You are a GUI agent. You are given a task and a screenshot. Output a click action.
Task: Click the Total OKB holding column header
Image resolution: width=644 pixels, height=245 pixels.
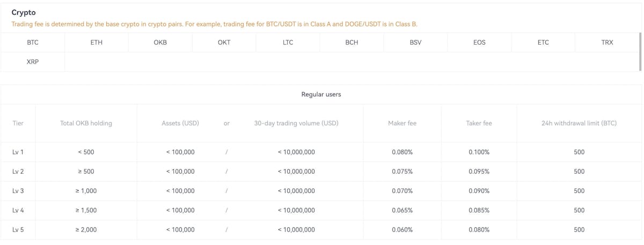click(86, 124)
